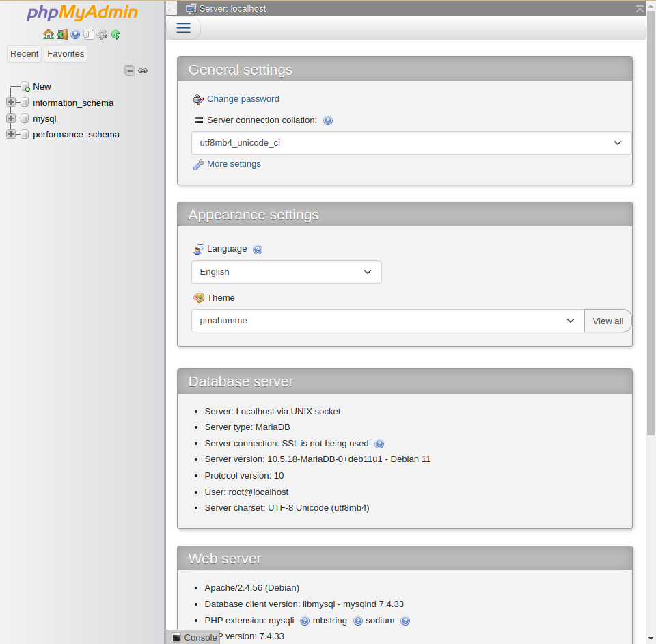
Task: Expand the information_schema tree node
Action: click(11, 102)
